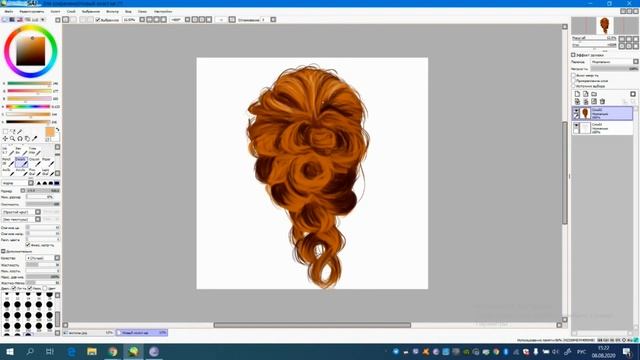Create a new linework layer
This screenshot has height=360, width=640.
[x=585, y=94]
